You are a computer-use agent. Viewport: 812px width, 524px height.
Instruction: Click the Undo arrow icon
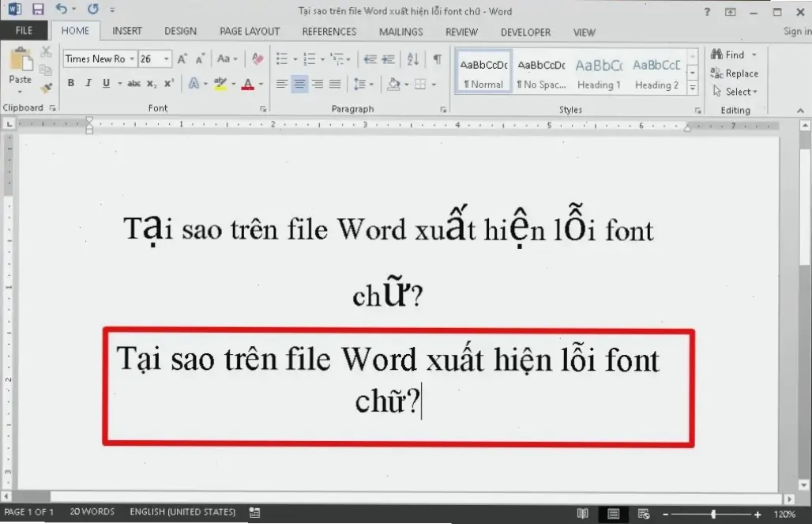pyautogui.click(x=61, y=9)
